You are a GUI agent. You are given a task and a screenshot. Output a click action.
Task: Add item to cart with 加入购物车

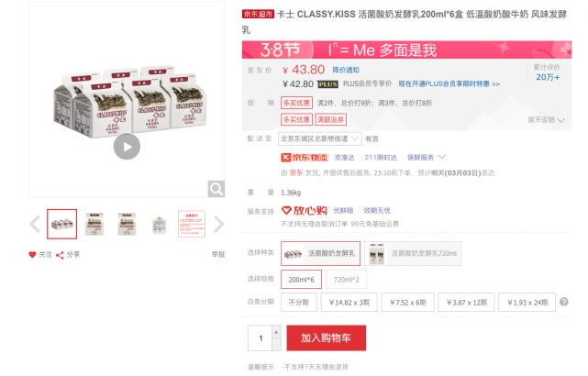pyautogui.click(x=327, y=338)
